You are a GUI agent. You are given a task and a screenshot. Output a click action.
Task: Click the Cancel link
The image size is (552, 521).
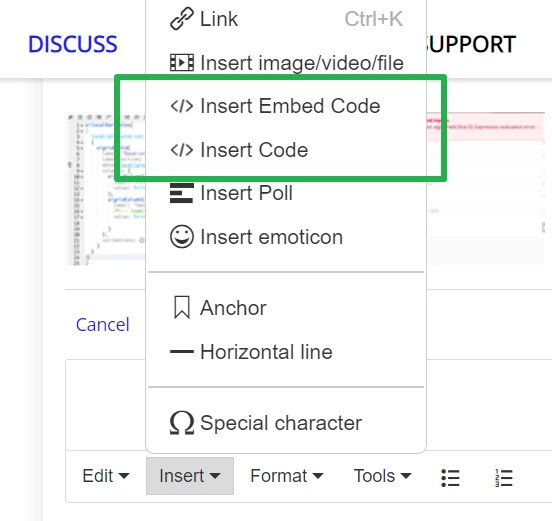[103, 325]
